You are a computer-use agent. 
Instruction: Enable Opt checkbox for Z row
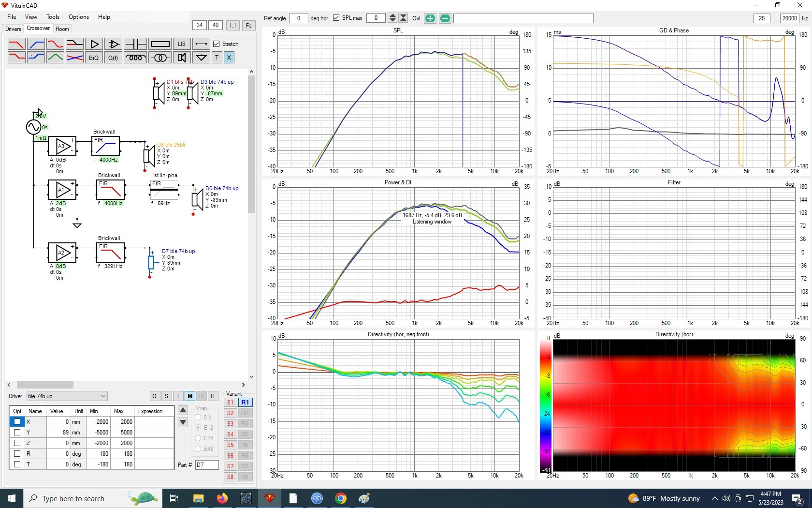[x=17, y=443]
